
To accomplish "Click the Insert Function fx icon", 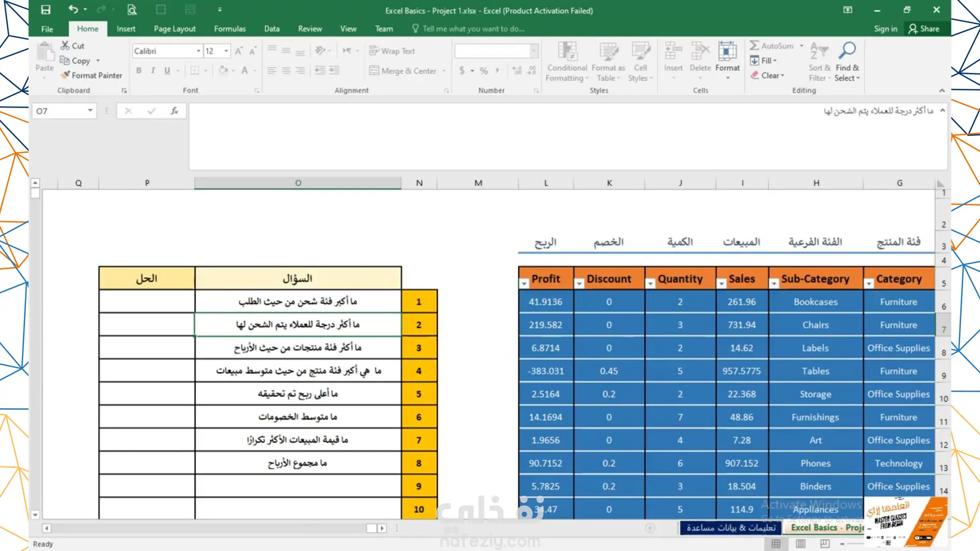I will point(175,111).
